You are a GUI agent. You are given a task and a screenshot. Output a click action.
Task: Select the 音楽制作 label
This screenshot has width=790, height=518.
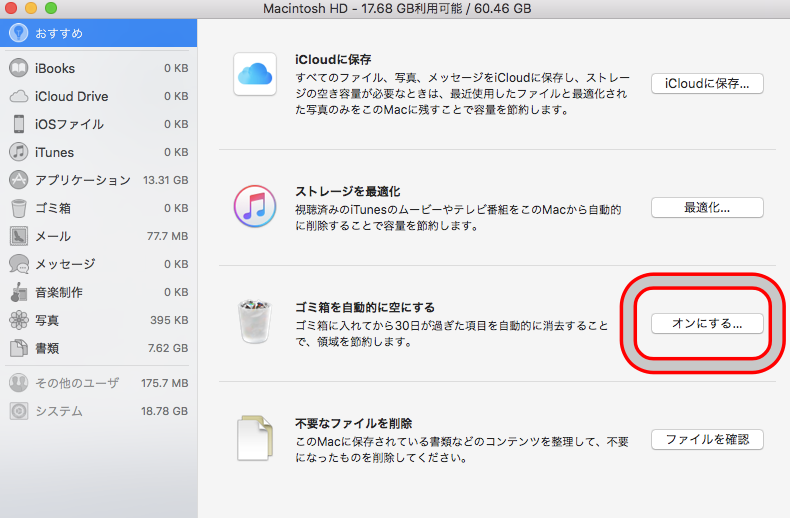point(59,292)
